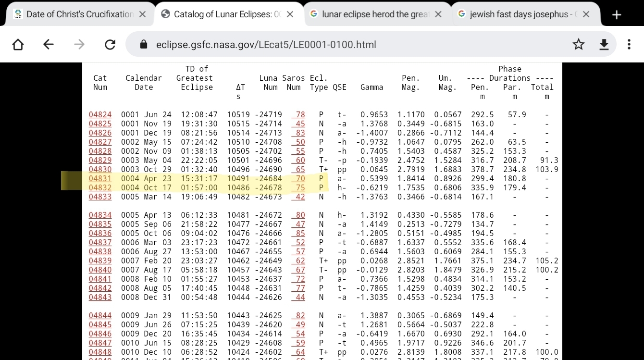This screenshot has width=644, height=360.
Task: Open catalog entry 04831
Action: click(x=100, y=178)
